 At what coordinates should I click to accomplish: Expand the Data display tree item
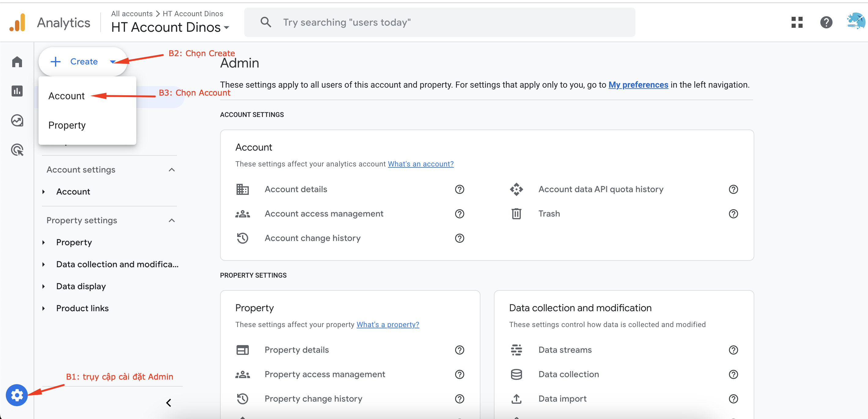pos(43,287)
